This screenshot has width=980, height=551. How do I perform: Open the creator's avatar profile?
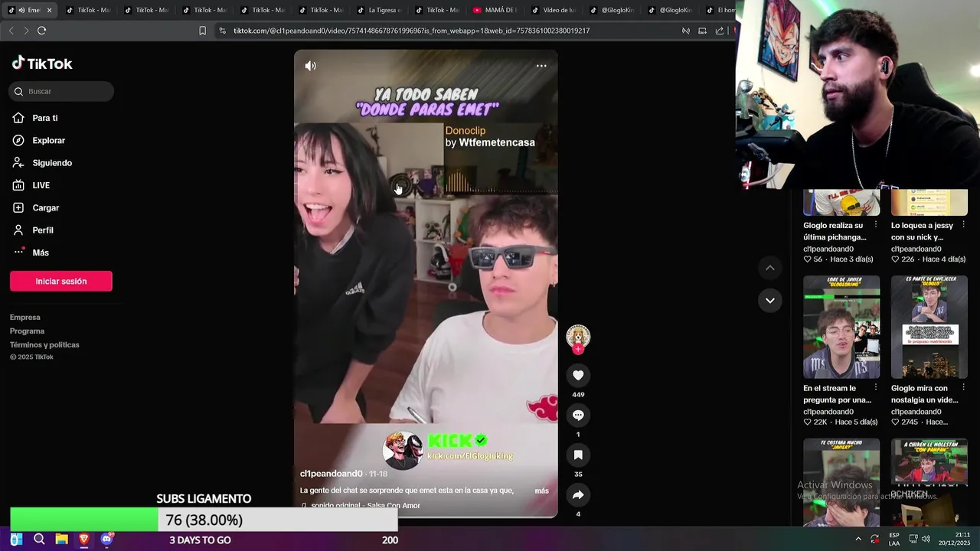point(578,337)
